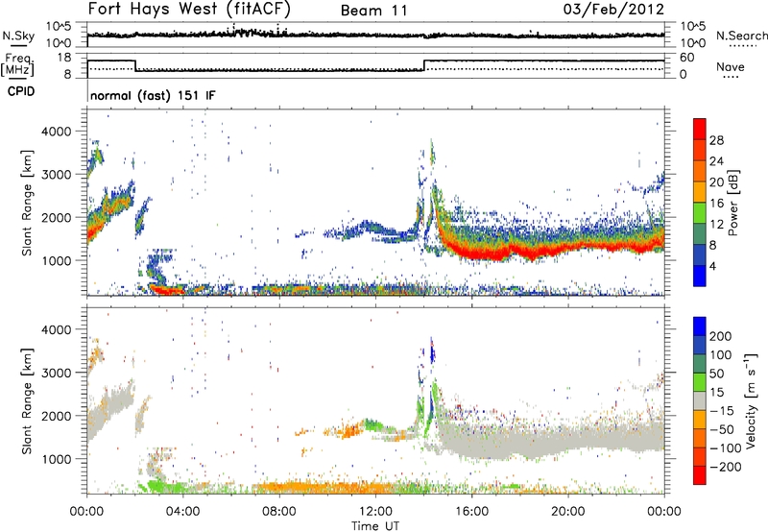This screenshot has width=768, height=532.
Task: Select the text normal (fast) 151 IF
Action: (x=153, y=95)
